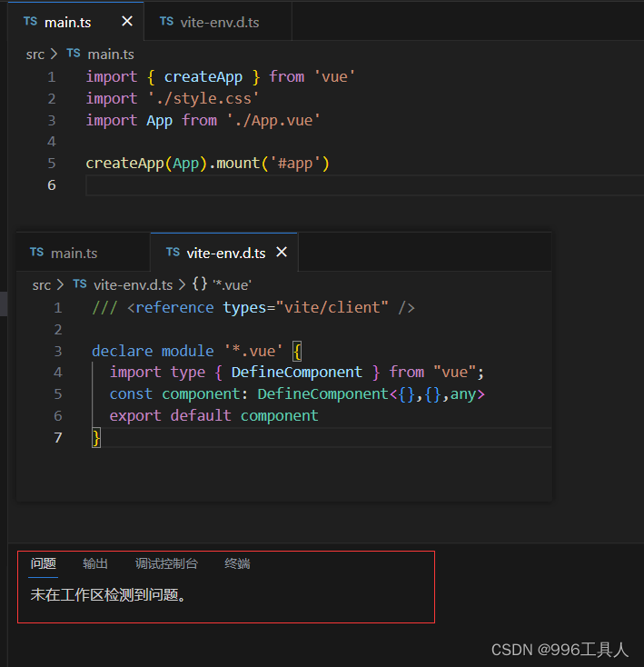This screenshot has height=667, width=644.
Task: Click 'const' keyword on line 5
Action: click(131, 394)
